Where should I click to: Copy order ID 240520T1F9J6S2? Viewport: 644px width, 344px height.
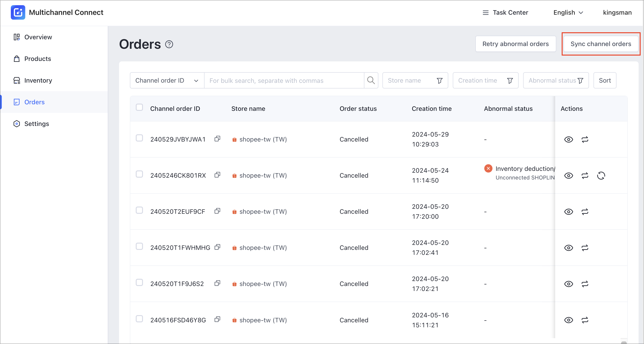coord(218,283)
